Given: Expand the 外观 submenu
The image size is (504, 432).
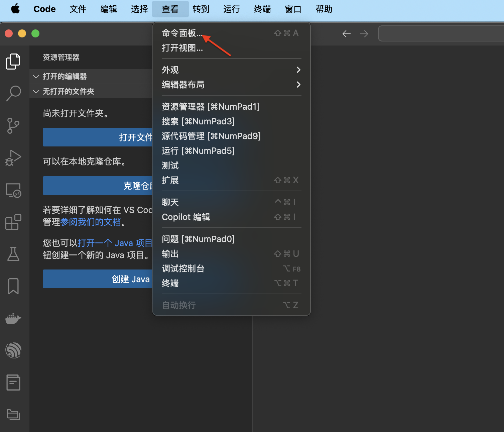Looking at the screenshot, I should 232,70.
